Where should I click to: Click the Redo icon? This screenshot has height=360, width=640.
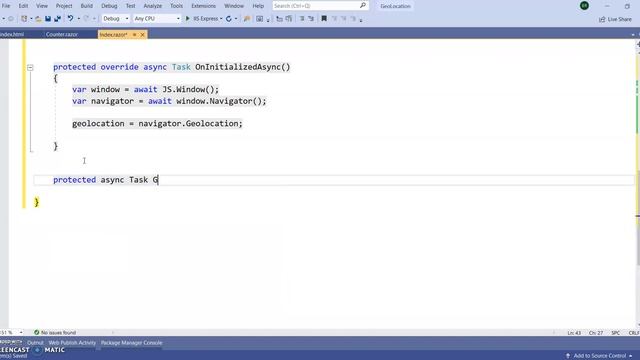pos(86,19)
